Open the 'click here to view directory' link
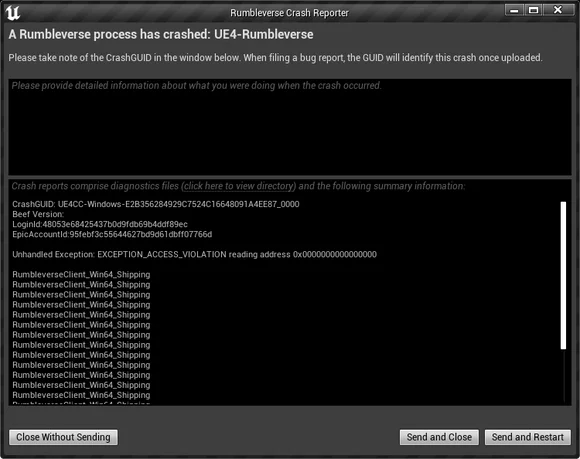The width and height of the screenshot is (580, 459). coord(239,186)
